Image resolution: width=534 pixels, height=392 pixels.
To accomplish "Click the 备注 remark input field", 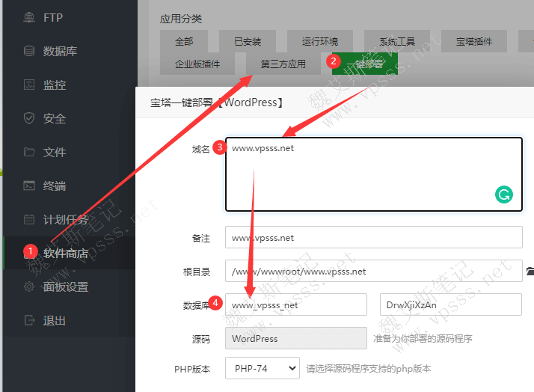I will point(373,237).
